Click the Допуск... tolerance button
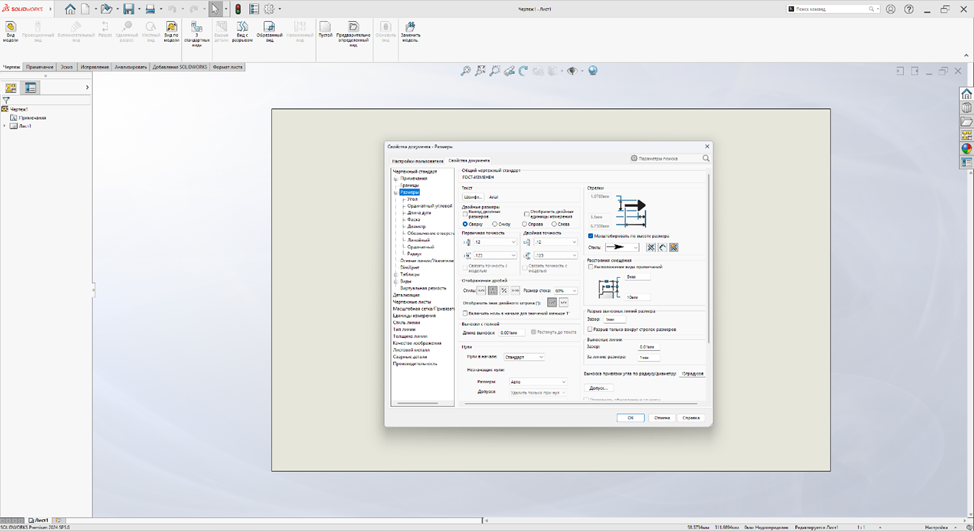 (x=599, y=388)
